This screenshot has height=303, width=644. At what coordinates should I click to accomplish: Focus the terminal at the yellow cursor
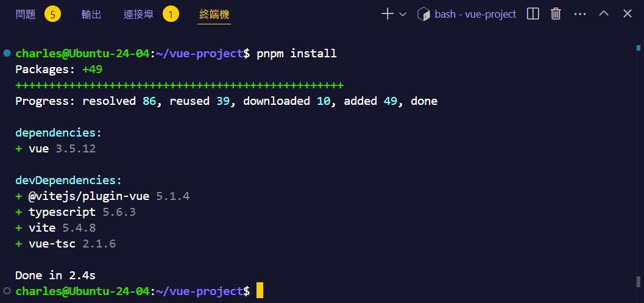pos(260,291)
